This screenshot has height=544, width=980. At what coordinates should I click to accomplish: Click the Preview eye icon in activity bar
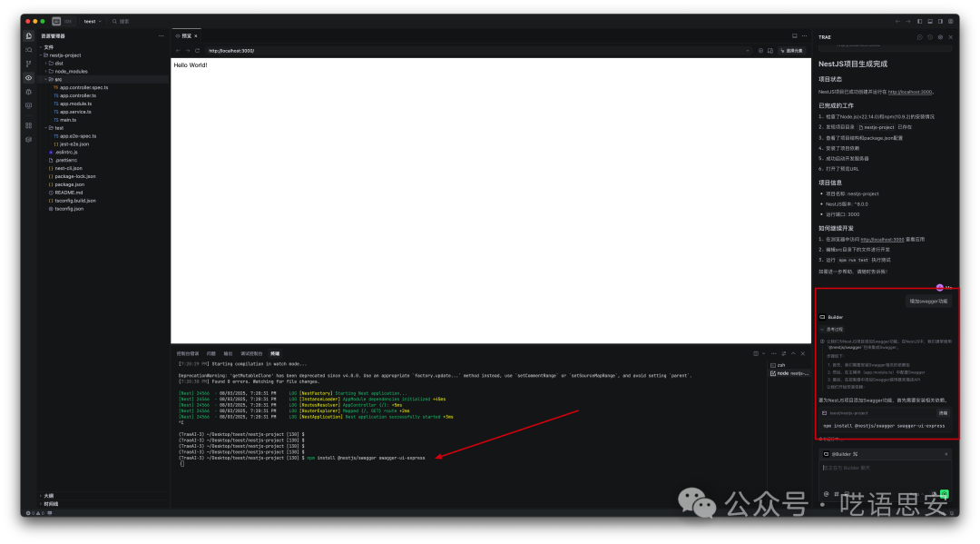coord(29,78)
